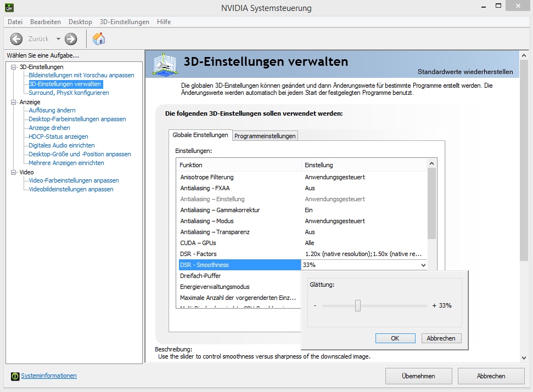
Task: Open Mehrere Anzeigen einrichten
Action: pyautogui.click(x=66, y=163)
